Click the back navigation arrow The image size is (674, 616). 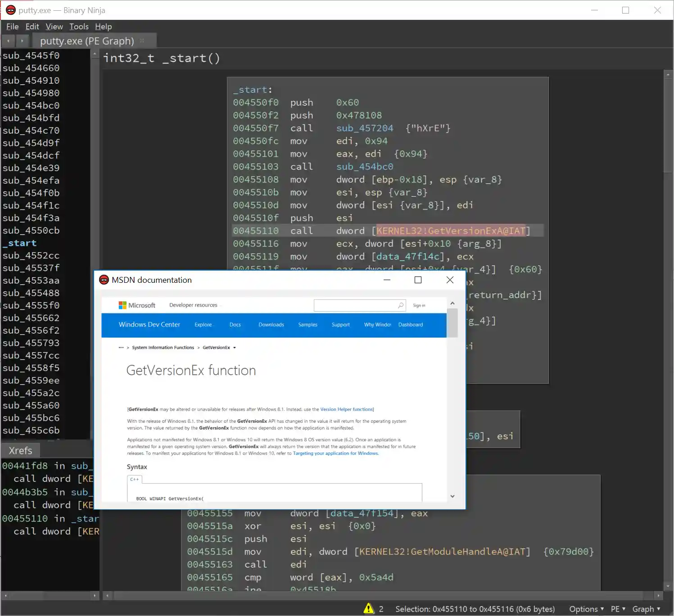(x=8, y=41)
